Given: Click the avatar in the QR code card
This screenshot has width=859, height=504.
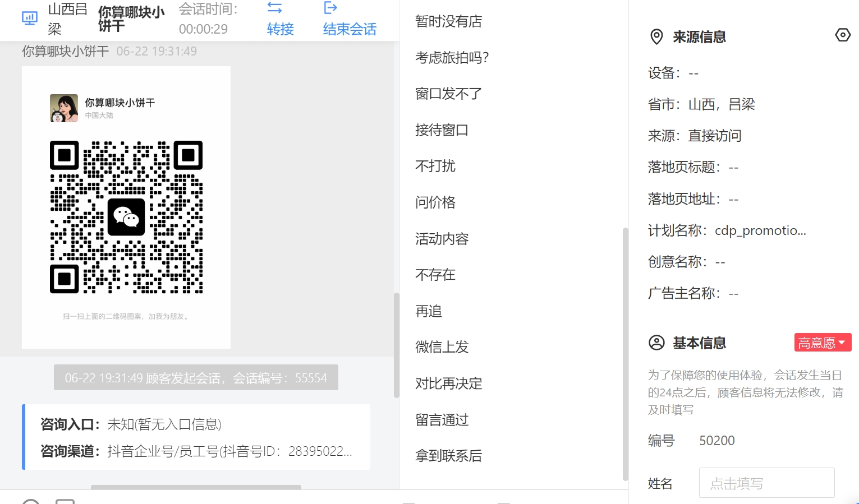Looking at the screenshot, I should [64, 108].
